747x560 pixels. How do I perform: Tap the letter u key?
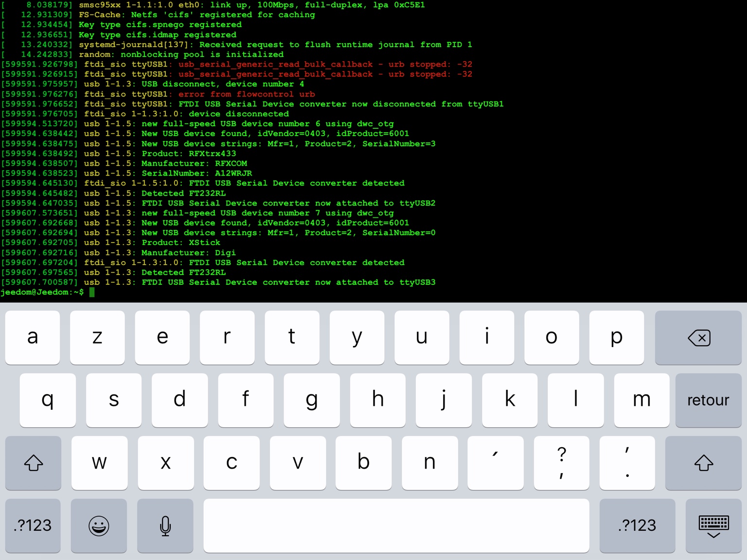coord(422,338)
